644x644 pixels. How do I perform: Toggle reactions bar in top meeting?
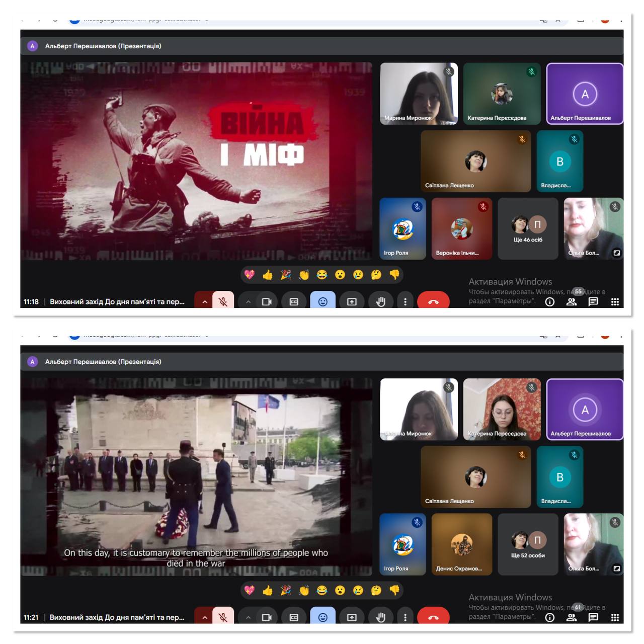tap(323, 301)
